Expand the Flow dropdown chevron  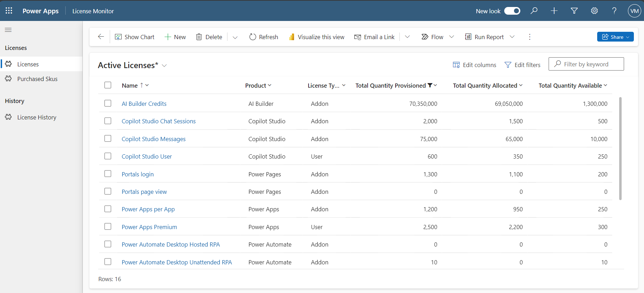click(451, 37)
